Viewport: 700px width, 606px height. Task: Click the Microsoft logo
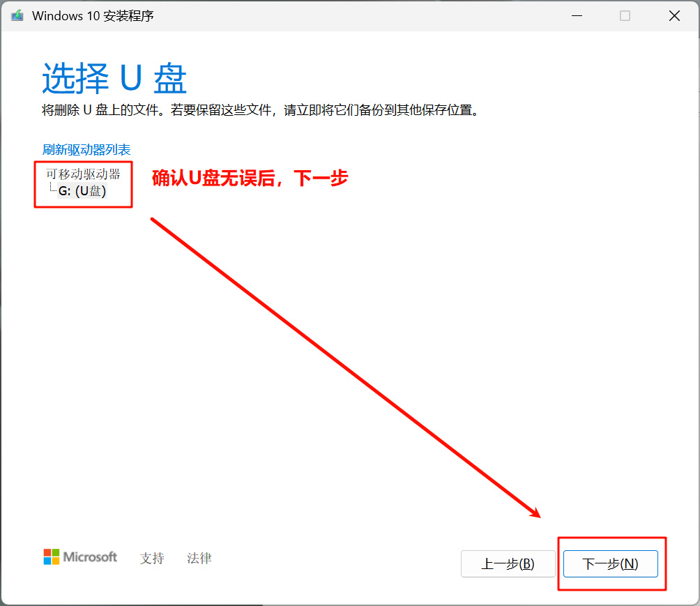pyautogui.click(x=80, y=557)
